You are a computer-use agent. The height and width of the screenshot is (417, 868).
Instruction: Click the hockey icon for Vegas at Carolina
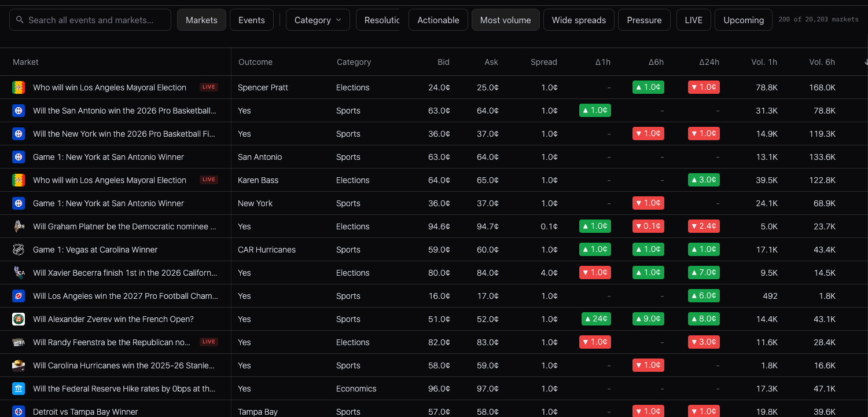[19, 250]
